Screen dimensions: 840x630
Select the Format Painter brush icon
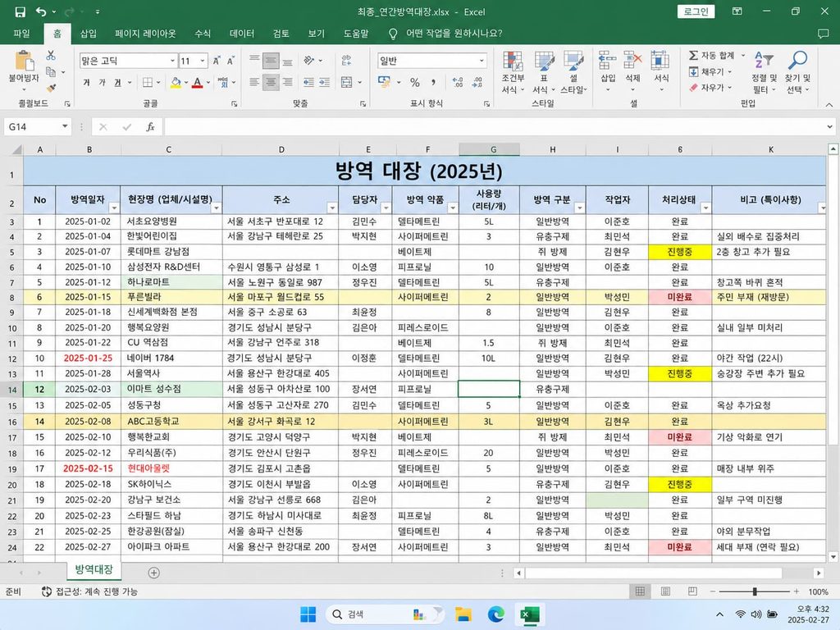pos(52,87)
